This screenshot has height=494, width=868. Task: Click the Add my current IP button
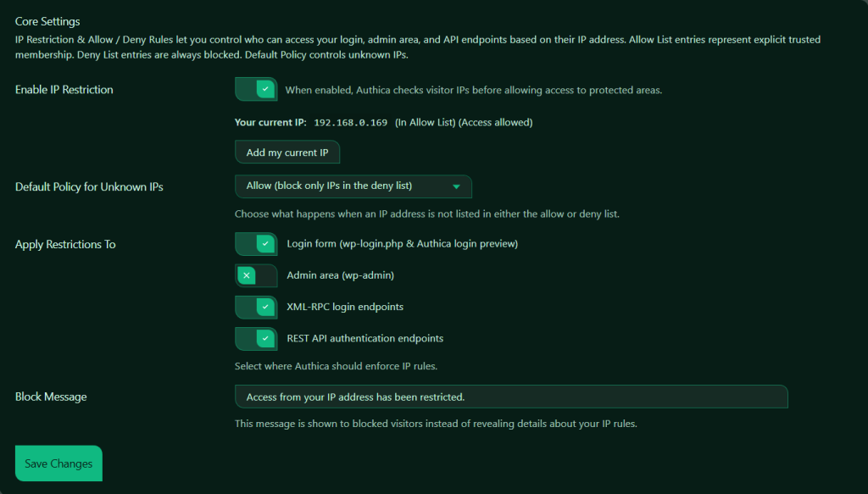click(x=287, y=153)
